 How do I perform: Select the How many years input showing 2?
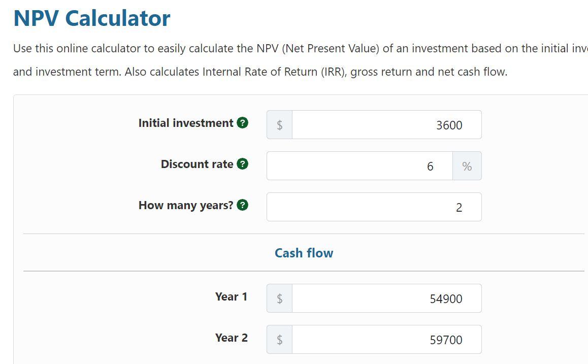(374, 207)
